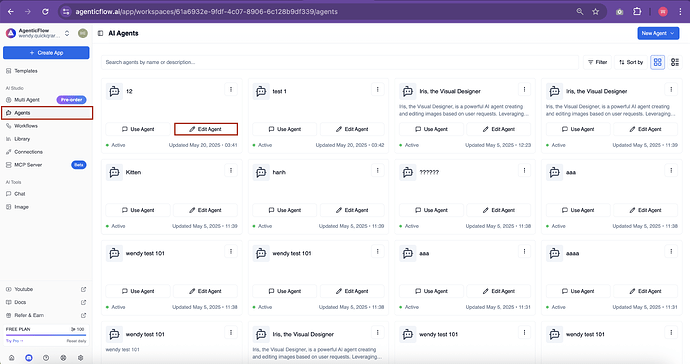The height and width of the screenshot is (364, 690).
Task: Click the browser back arrow
Action: point(11,12)
